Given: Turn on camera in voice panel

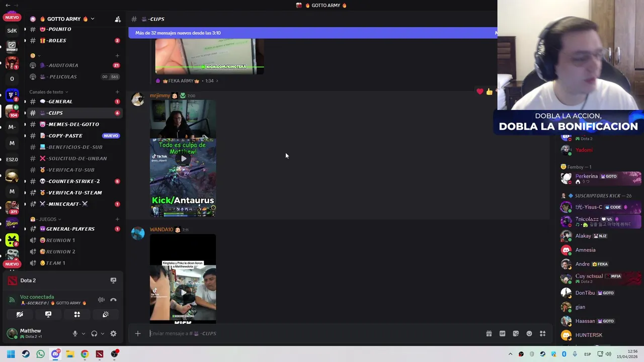Looking at the screenshot, I should [x=20, y=314].
